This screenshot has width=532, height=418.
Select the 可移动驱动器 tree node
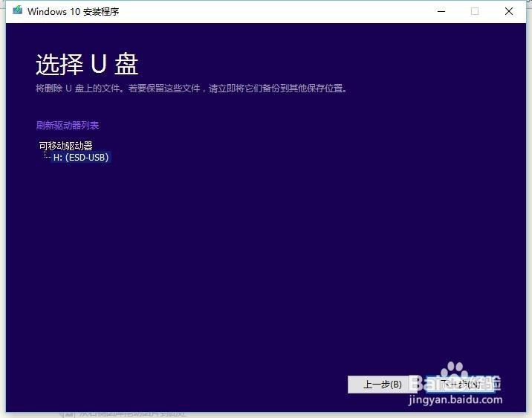pyautogui.click(x=66, y=146)
